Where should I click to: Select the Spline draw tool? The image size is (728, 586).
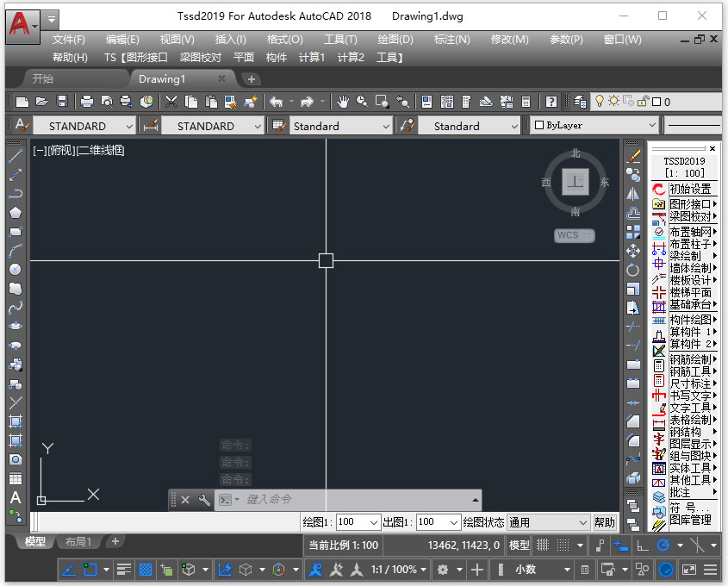(x=16, y=308)
